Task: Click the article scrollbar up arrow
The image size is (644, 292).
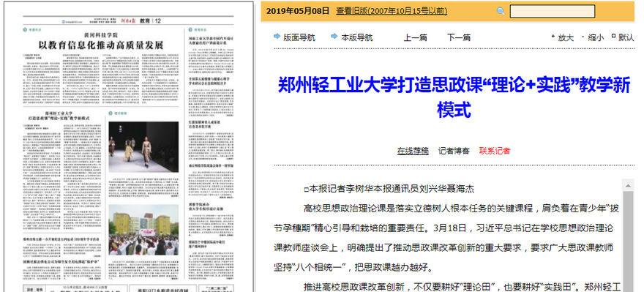Action: [628, 185]
